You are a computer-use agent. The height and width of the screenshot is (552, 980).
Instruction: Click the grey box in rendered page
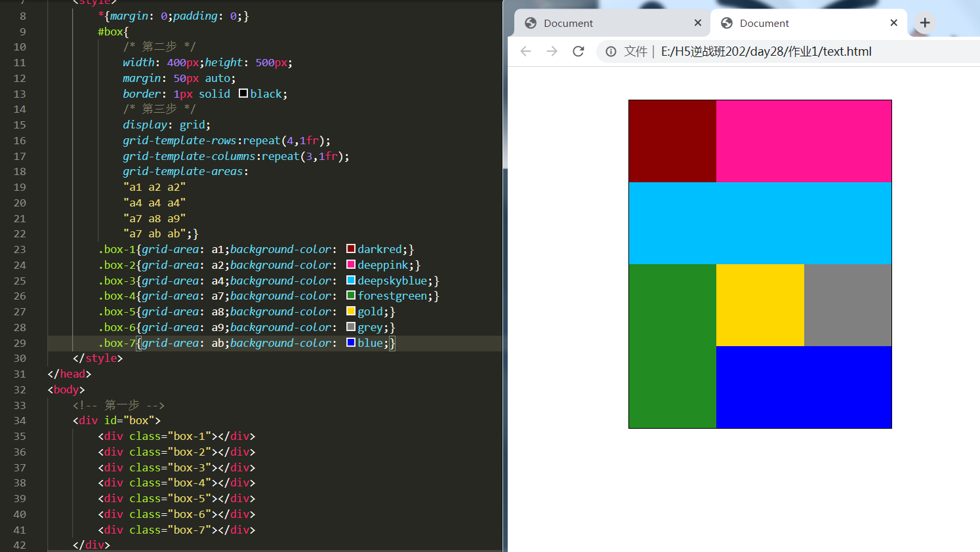click(847, 305)
